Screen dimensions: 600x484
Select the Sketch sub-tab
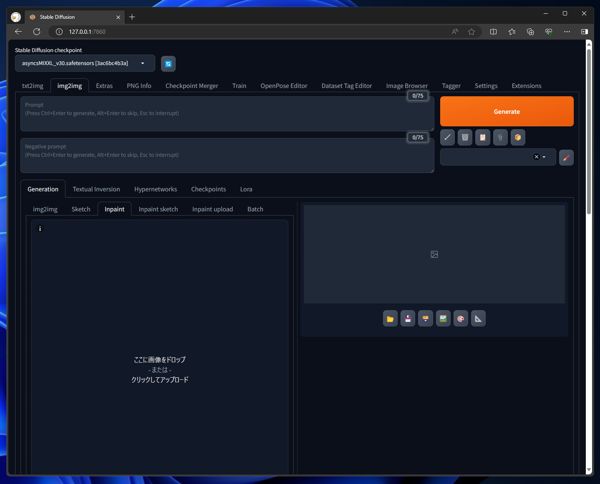click(x=81, y=209)
